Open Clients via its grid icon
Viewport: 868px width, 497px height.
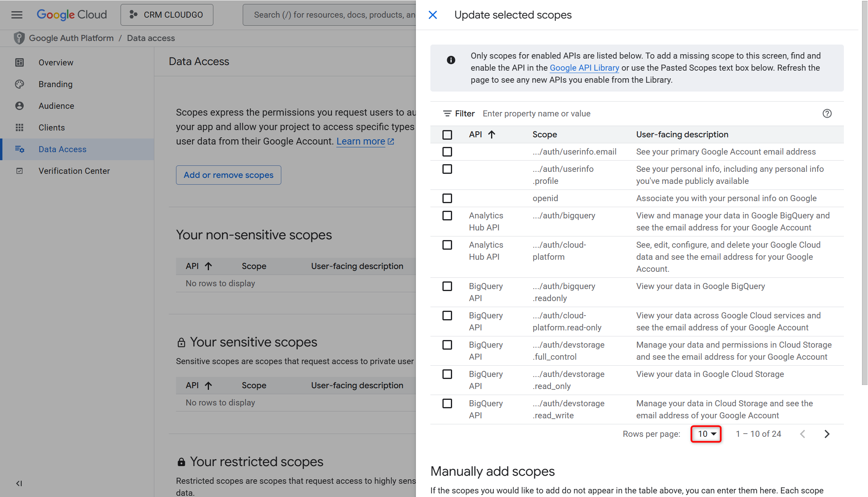coord(20,127)
